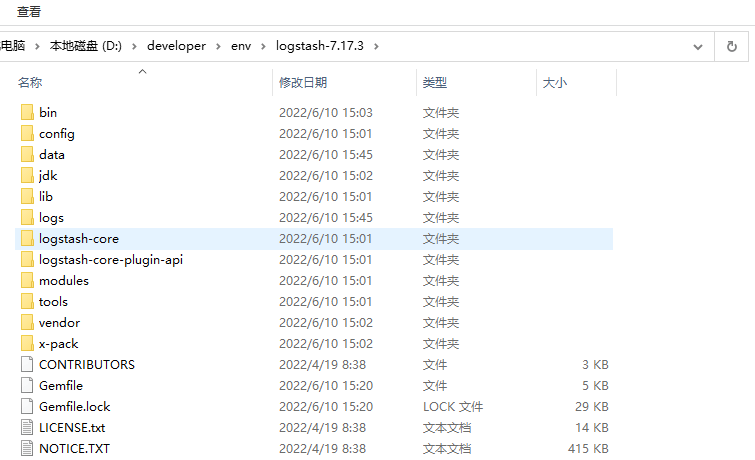Expand chevron after logstash-7.17.3 breadcrumb

click(376, 46)
